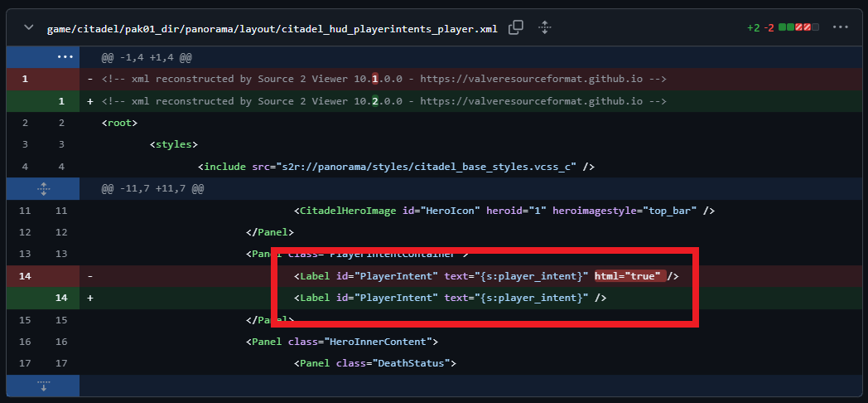Expand hidden lines above the first hunk
Screen dimensions: 868x403
point(65,57)
